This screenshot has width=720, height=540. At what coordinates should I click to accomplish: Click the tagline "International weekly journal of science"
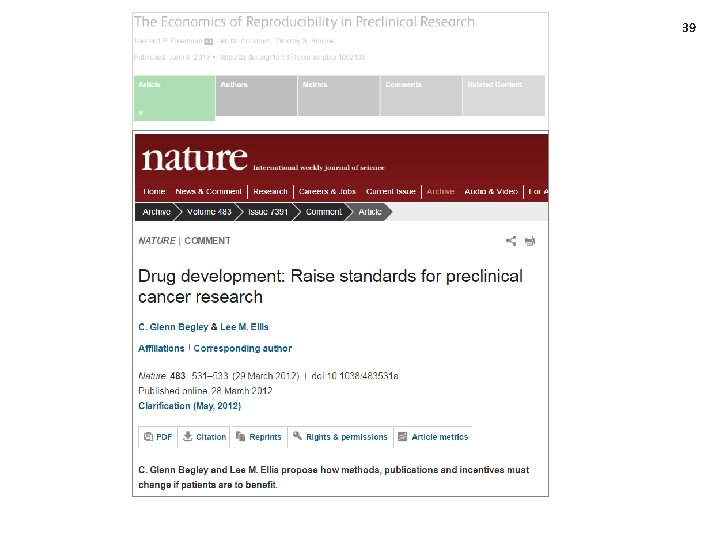coord(319,168)
